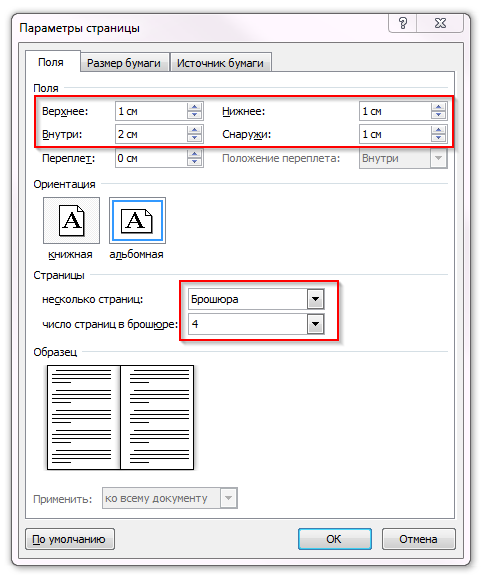Select the книжная portrait orientation icon
The height and width of the screenshot is (579, 484).
(x=71, y=220)
